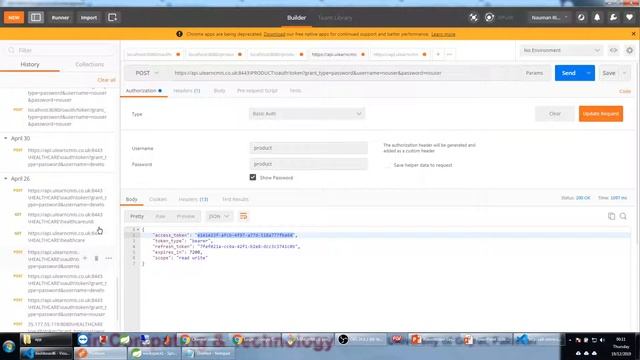The image size is (640, 360).
Task: Delete the highlighted history request
Action: pos(96,258)
